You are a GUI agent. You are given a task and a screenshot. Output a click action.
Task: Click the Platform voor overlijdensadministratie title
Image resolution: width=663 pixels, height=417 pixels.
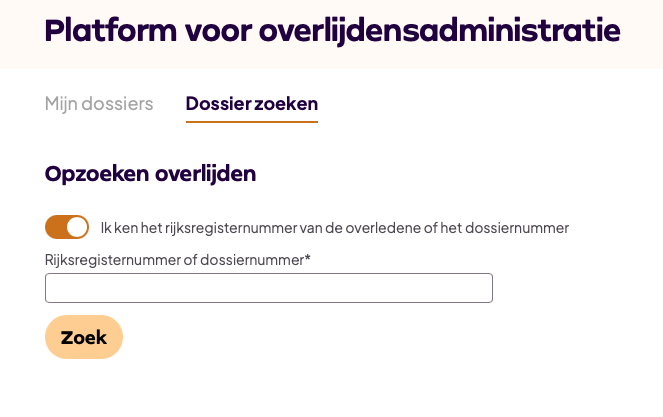pos(332,31)
